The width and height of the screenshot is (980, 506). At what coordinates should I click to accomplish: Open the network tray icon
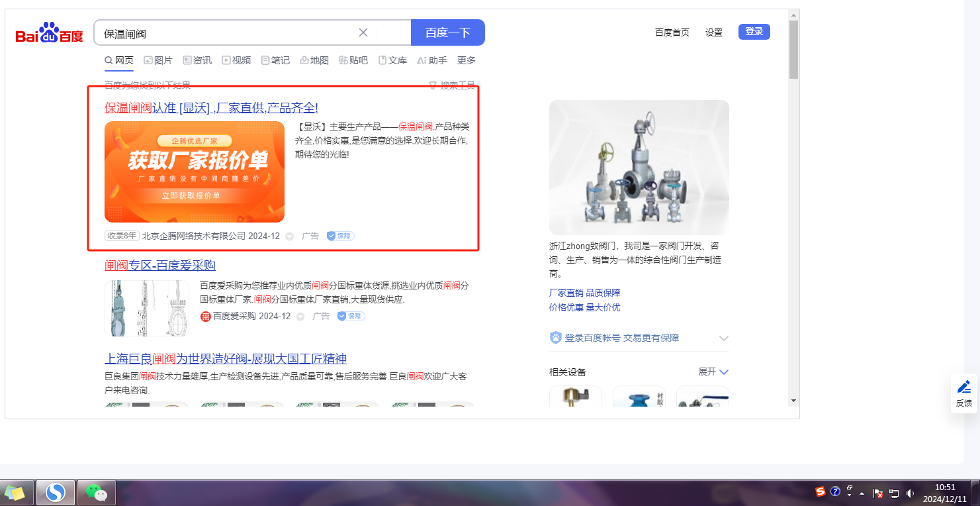pos(894,493)
